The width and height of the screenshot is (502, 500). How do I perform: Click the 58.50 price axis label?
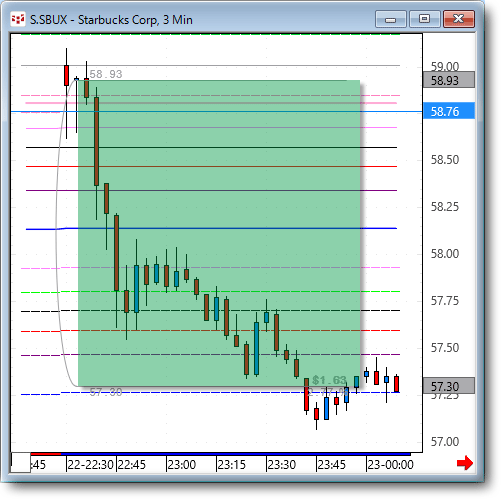(445, 160)
